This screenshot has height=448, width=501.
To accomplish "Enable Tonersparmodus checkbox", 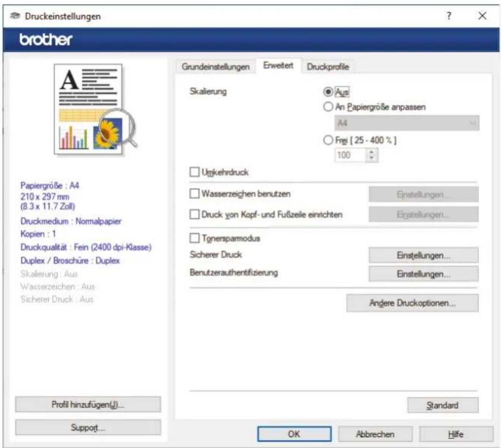I will [194, 238].
